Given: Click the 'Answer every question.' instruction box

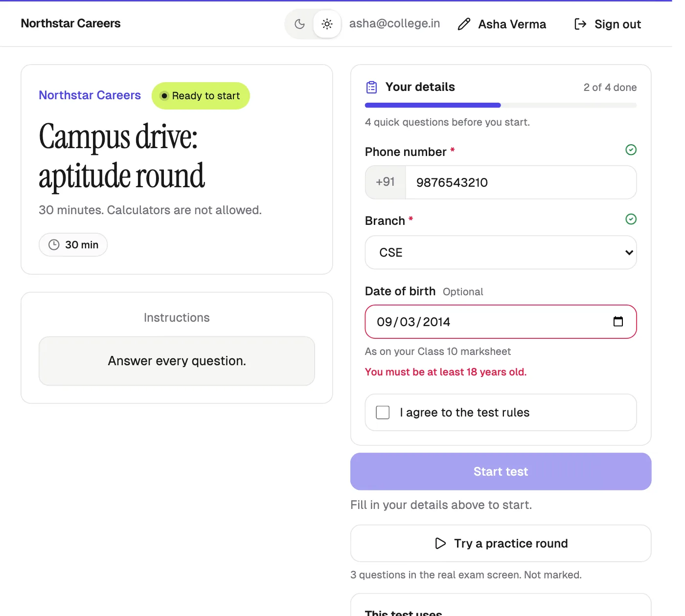Looking at the screenshot, I should click(x=177, y=361).
